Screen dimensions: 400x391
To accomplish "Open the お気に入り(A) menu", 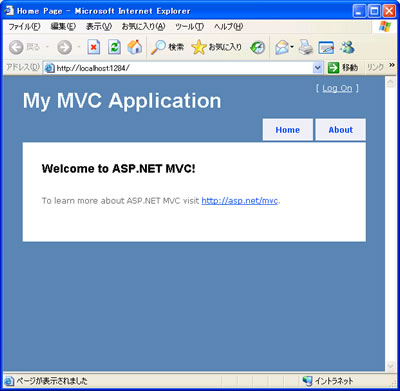I will [143, 27].
